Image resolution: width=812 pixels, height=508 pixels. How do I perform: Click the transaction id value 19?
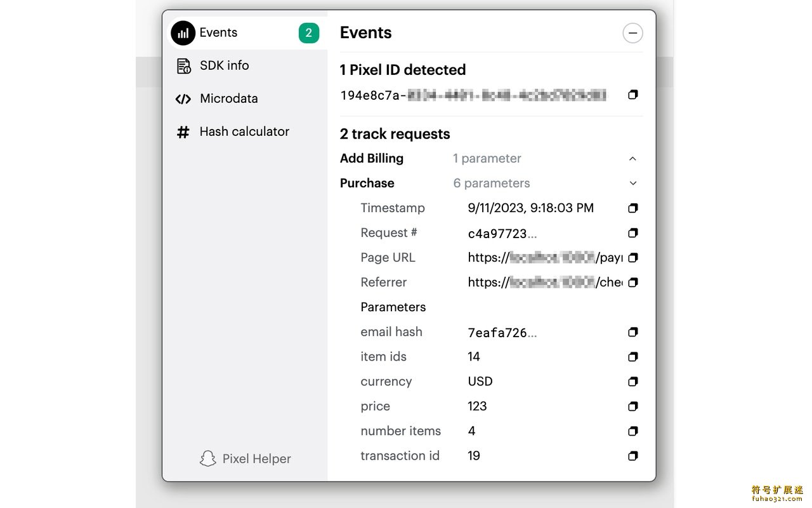pos(474,456)
